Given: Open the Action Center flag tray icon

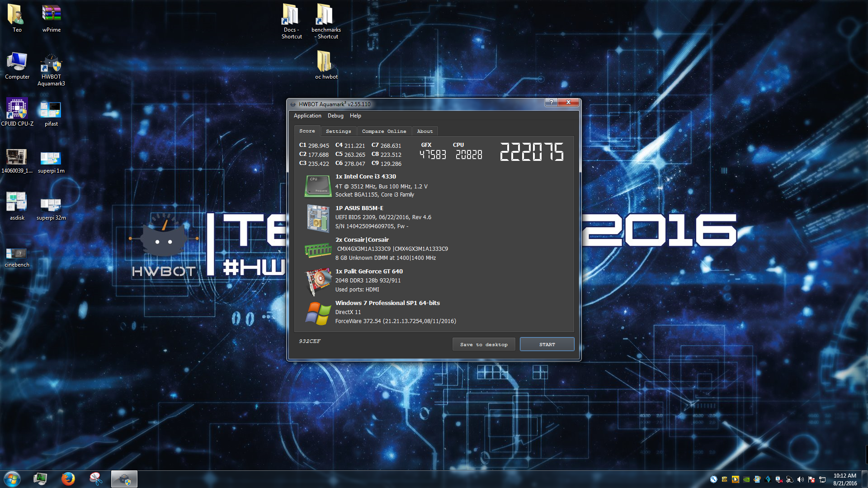Looking at the screenshot, I should 811,479.
